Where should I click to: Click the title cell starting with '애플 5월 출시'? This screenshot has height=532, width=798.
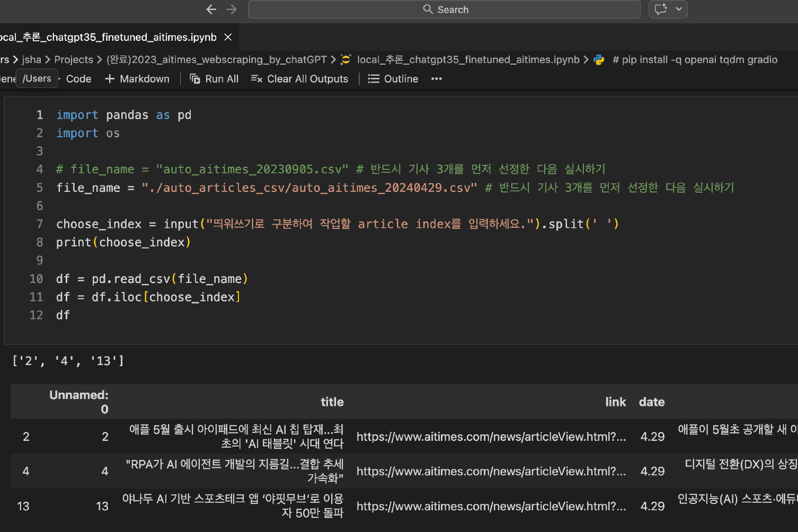(236, 436)
